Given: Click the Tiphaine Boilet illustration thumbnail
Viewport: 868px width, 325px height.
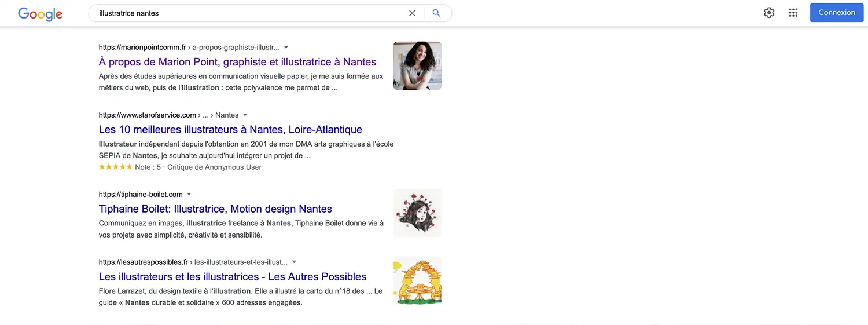Looking at the screenshot, I should tap(417, 213).
